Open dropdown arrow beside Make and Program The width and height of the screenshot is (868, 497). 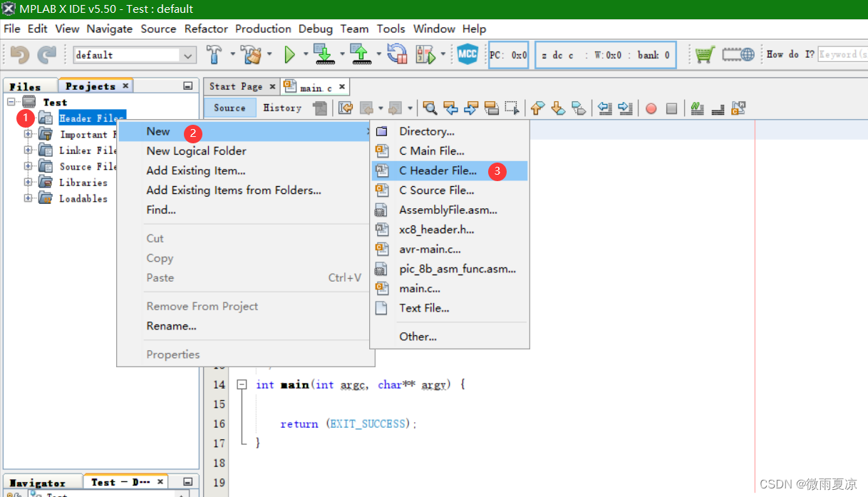[341, 55]
